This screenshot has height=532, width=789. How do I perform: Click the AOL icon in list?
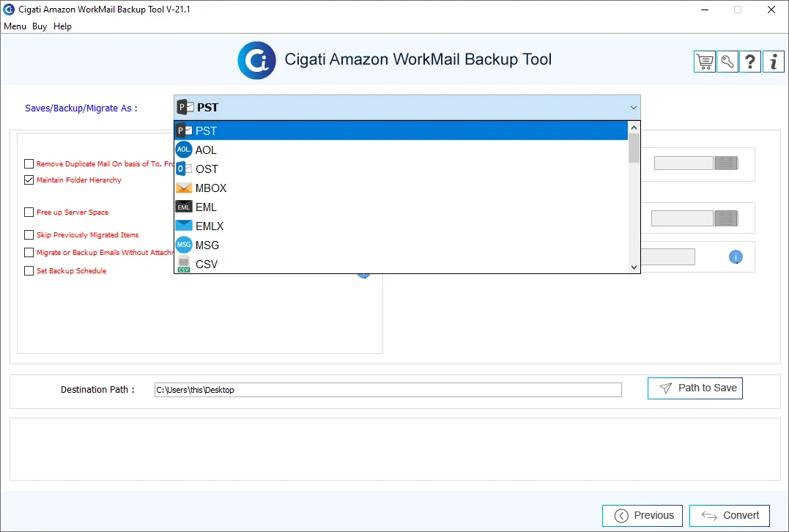pos(184,149)
